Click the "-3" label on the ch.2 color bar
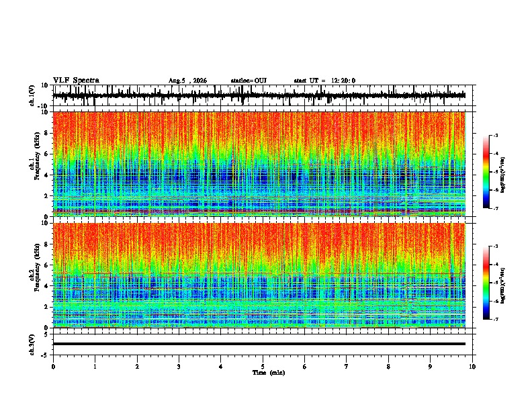The image size is (532, 411). pos(496,246)
